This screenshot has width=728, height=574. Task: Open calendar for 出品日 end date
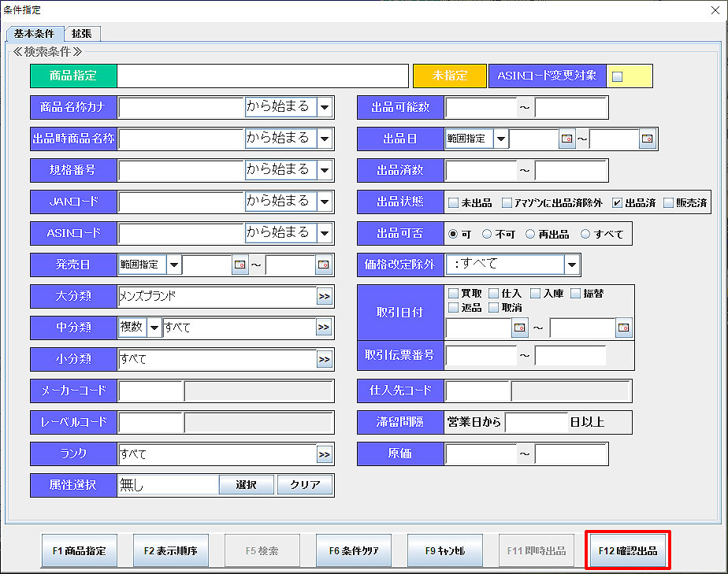(x=647, y=139)
